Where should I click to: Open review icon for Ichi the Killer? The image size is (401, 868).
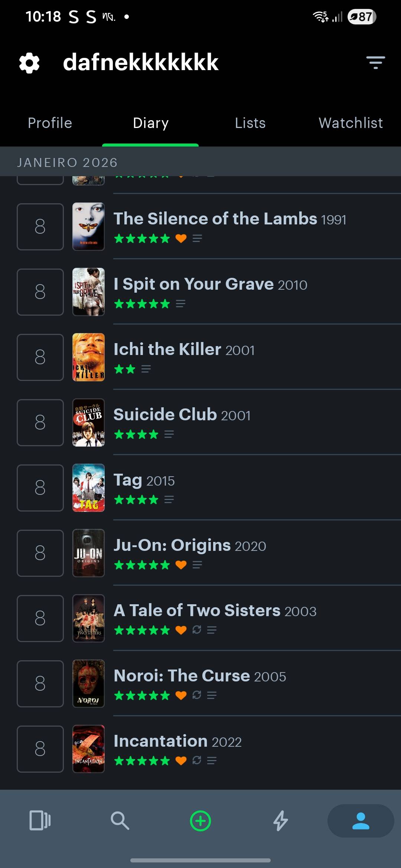pos(146,369)
